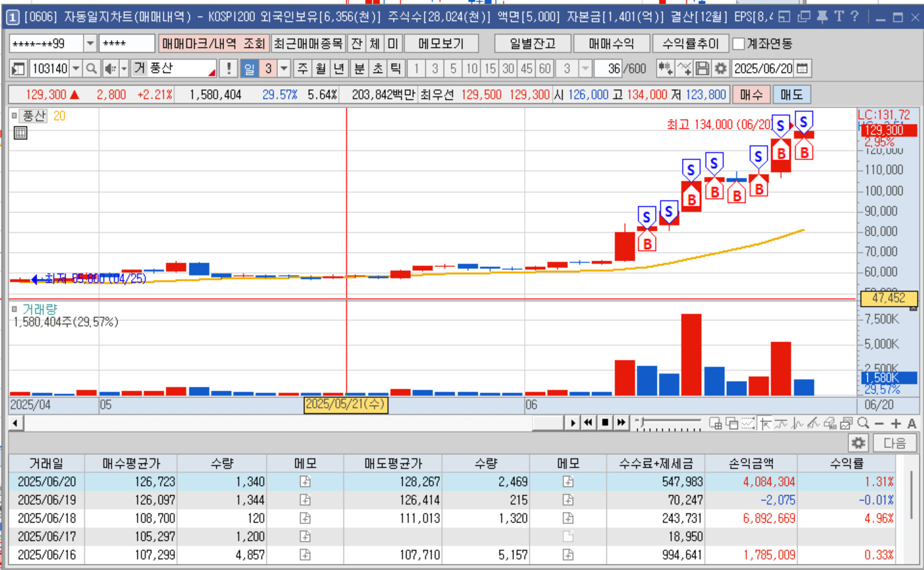Click the help question mark in title bar
The height and width of the screenshot is (570, 924).
pos(854,17)
